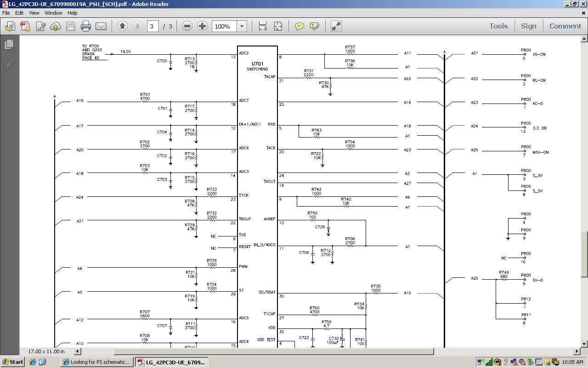Open the Help menu
The width and height of the screenshot is (588, 368).
(73, 13)
